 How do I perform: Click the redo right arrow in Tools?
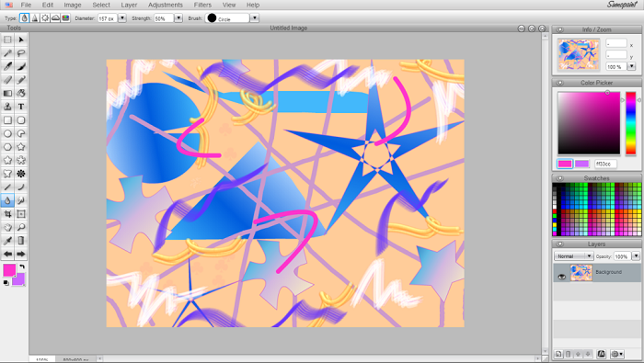coord(21,254)
